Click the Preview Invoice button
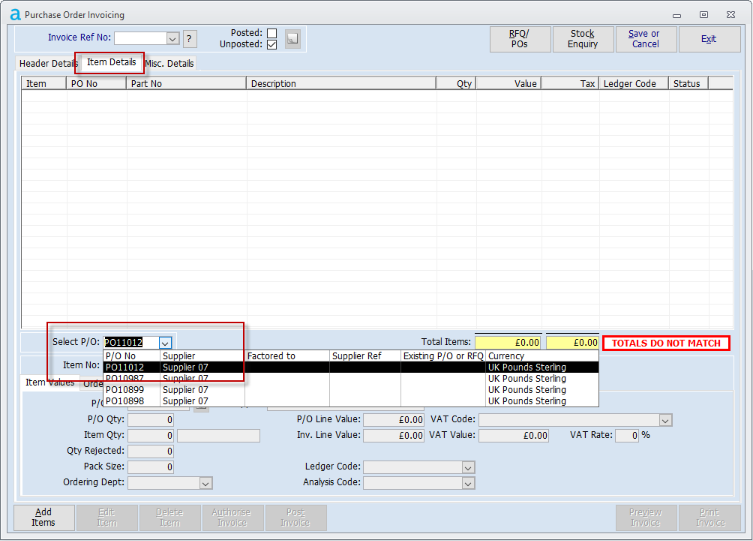The image size is (753, 541). coord(646,517)
